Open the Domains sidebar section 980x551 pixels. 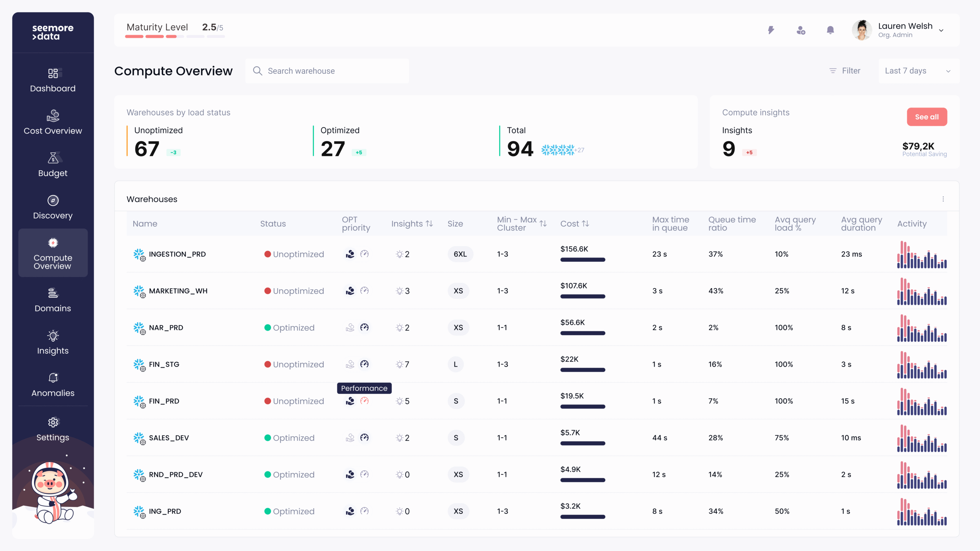(53, 300)
